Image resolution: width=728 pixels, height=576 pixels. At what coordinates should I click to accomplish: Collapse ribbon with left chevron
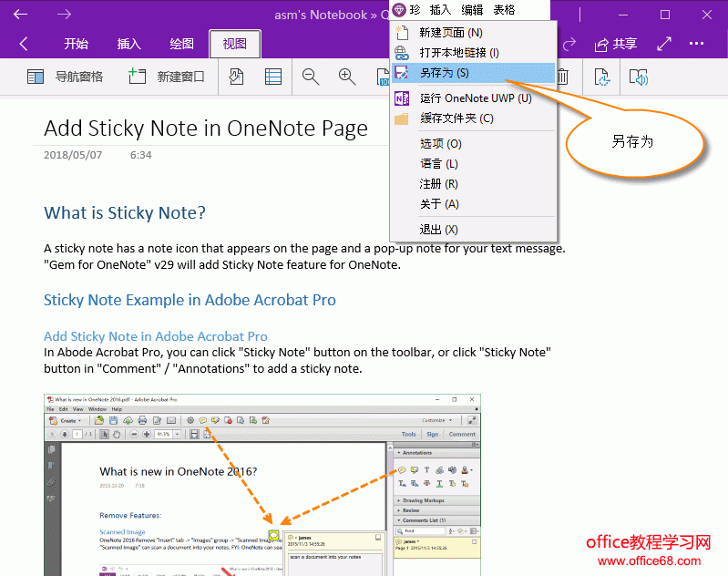24,44
